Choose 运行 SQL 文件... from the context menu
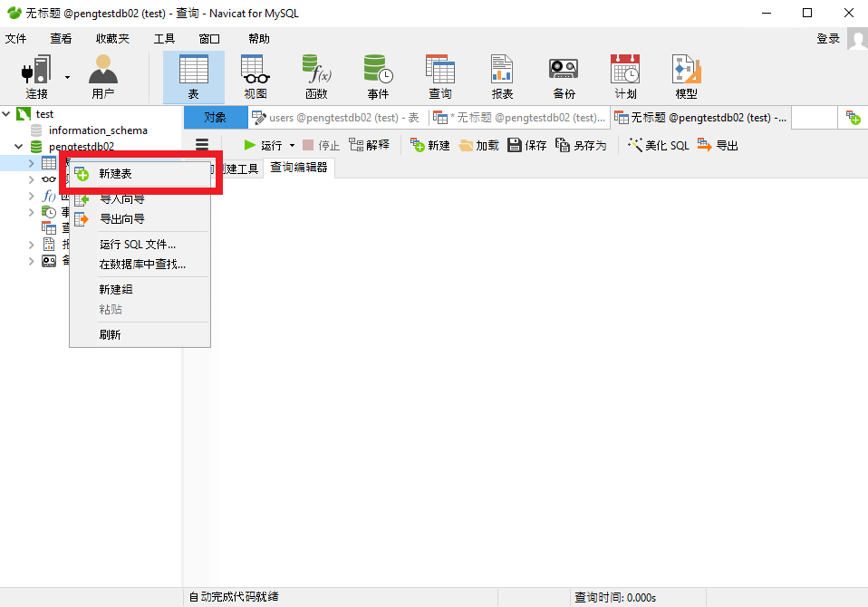This screenshot has width=868, height=607. [140, 245]
